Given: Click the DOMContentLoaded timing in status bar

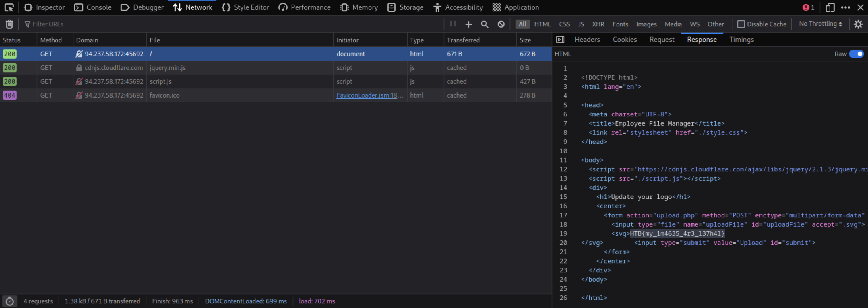Looking at the screenshot, I should [x=246, y=301].
